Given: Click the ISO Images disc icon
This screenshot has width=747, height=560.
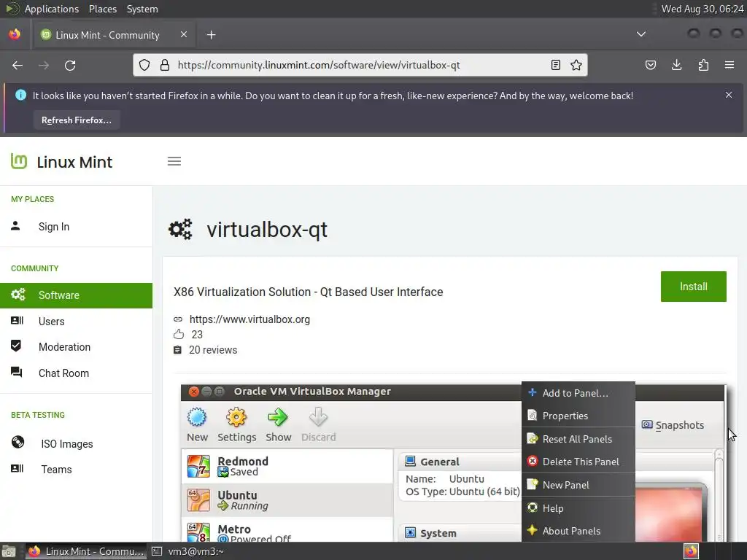Looking at the screenshot, I should click(x=18, y=443).
